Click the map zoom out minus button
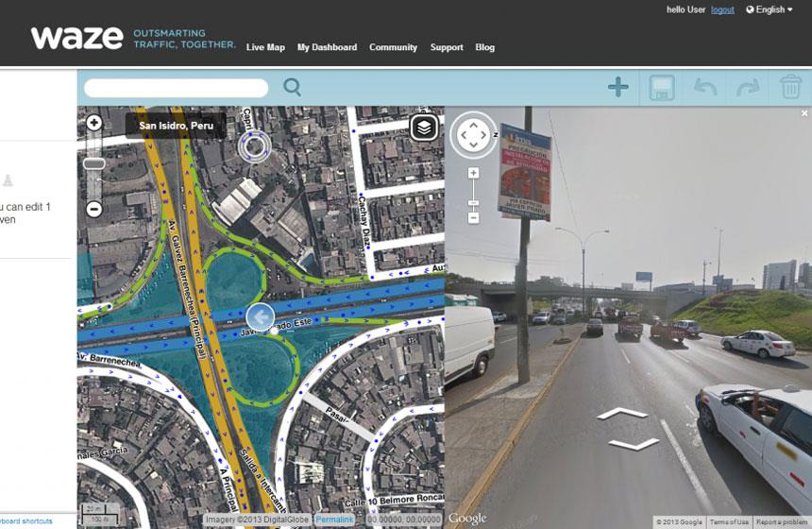812x529 pixels. pyautogui.click(x=94, y=209)
